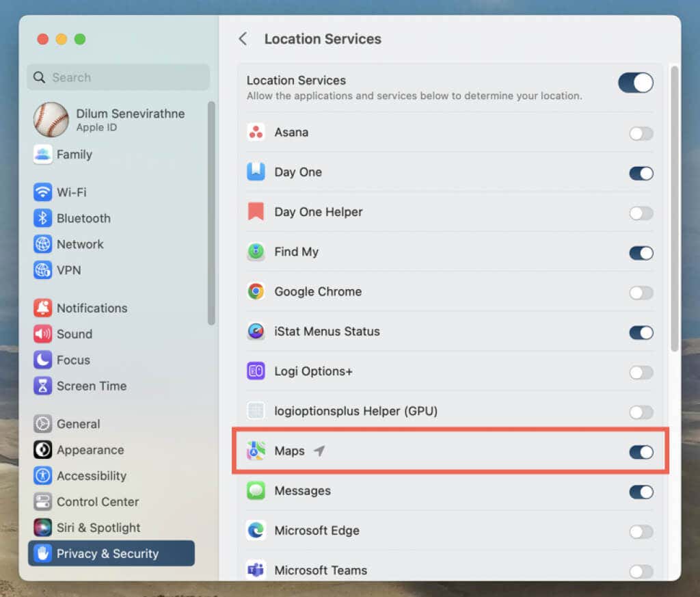Click the Asana app icon

(256, 132)
